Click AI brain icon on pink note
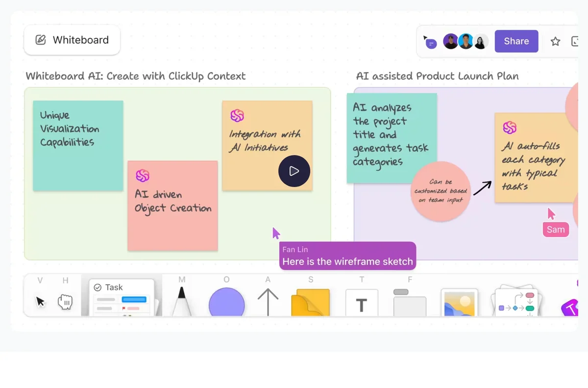The width and height of the screenshot is (588, 388). [x=143, y=176]
